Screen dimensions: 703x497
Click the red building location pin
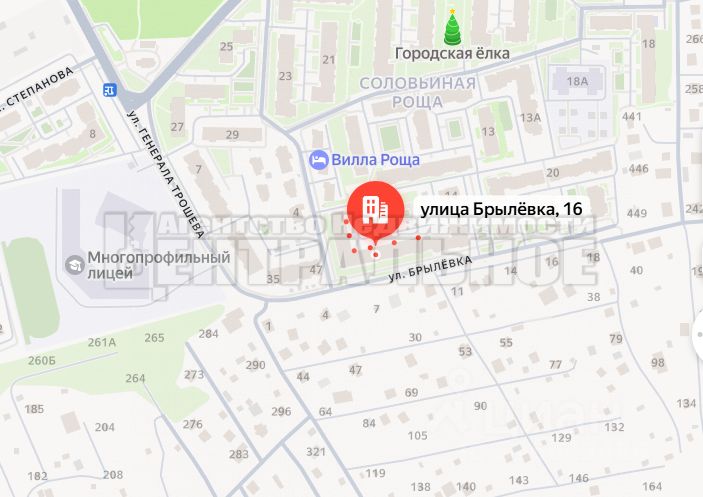[x=376, y=210]
